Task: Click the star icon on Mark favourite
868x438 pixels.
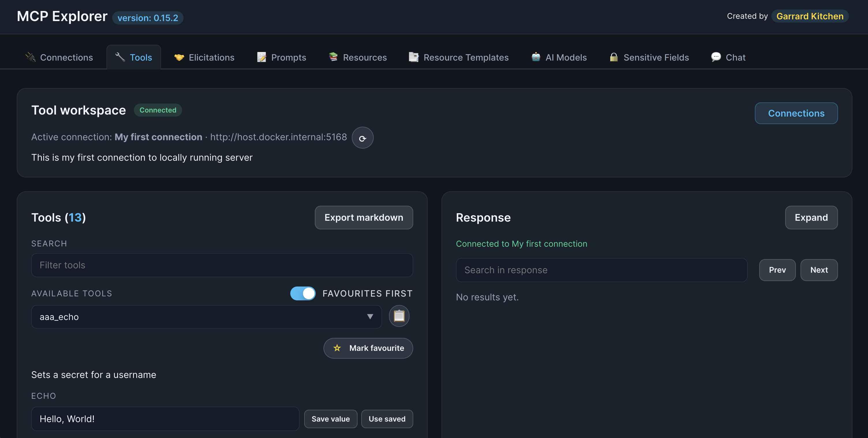Action: point(337,348)
